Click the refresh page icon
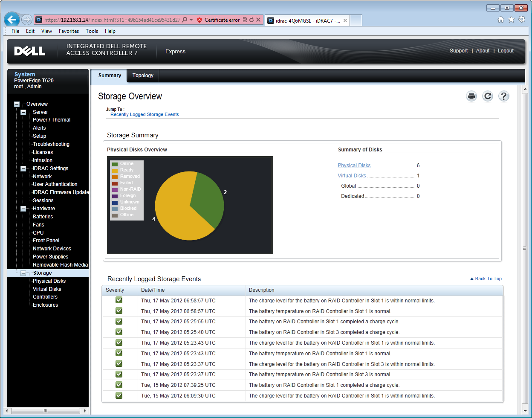Image resolution: width=532 pixels, height=418 pixels. tap(488, 96)
